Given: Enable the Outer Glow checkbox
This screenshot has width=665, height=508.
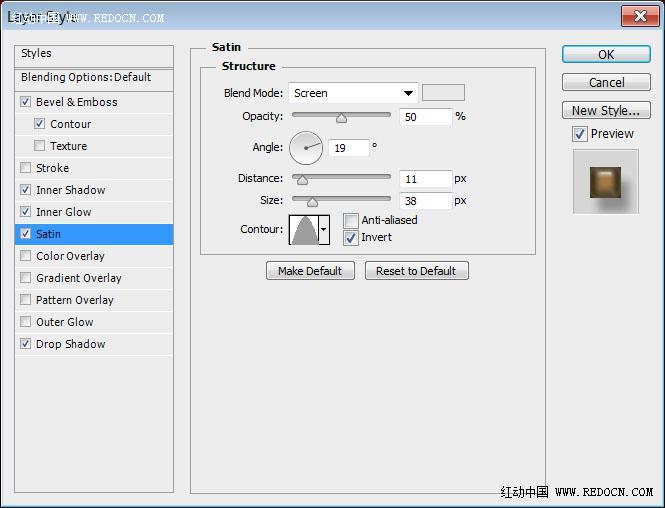Looking at the screenshot, I should point(25,322).
